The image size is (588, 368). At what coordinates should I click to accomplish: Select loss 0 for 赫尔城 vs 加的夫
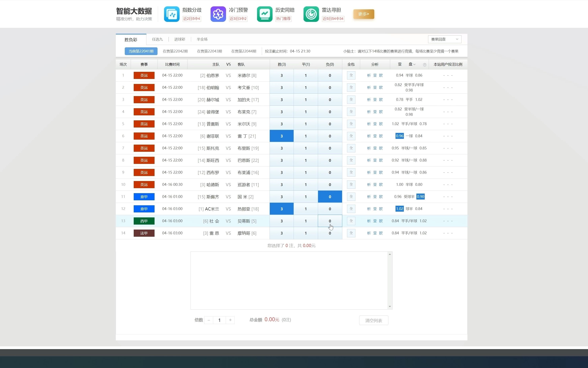click(x=330, y=100)
